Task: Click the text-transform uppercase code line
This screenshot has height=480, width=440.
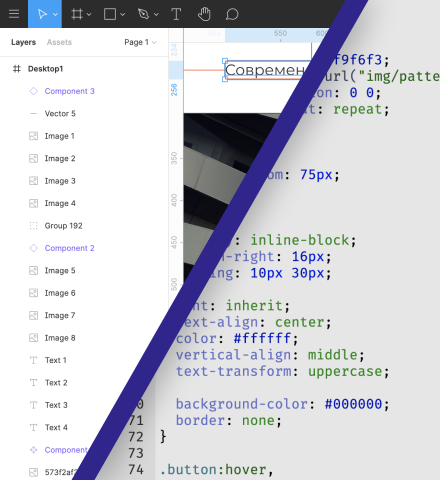Action: [282, 371]
